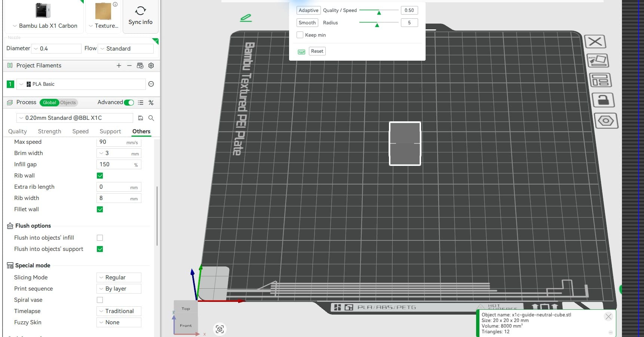The width and height of the screenshot is (644, 337).
Task: Toggle perspective view icon near view cube
Action: tap(220, 329)
